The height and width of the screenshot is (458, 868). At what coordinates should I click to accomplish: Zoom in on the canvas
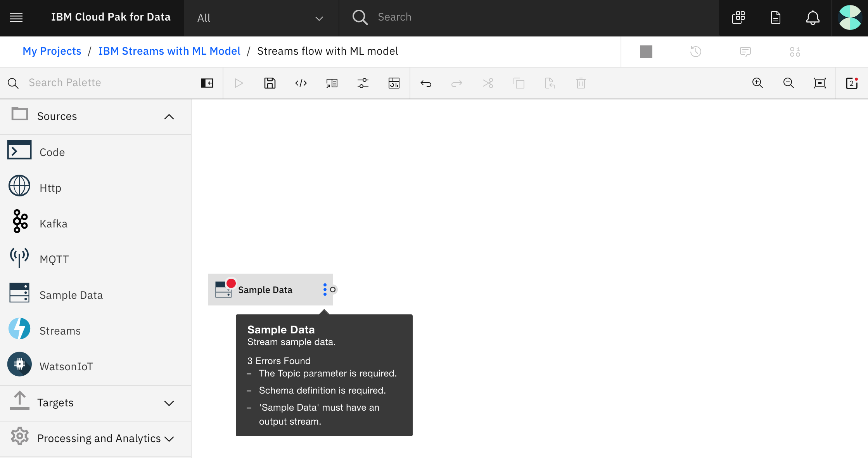pyautogui.click(x=757, y=83)
